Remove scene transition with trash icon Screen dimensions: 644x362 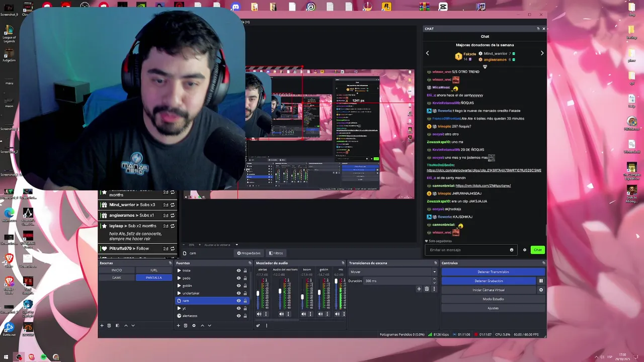pyautogui.click(x=427, y=289)
